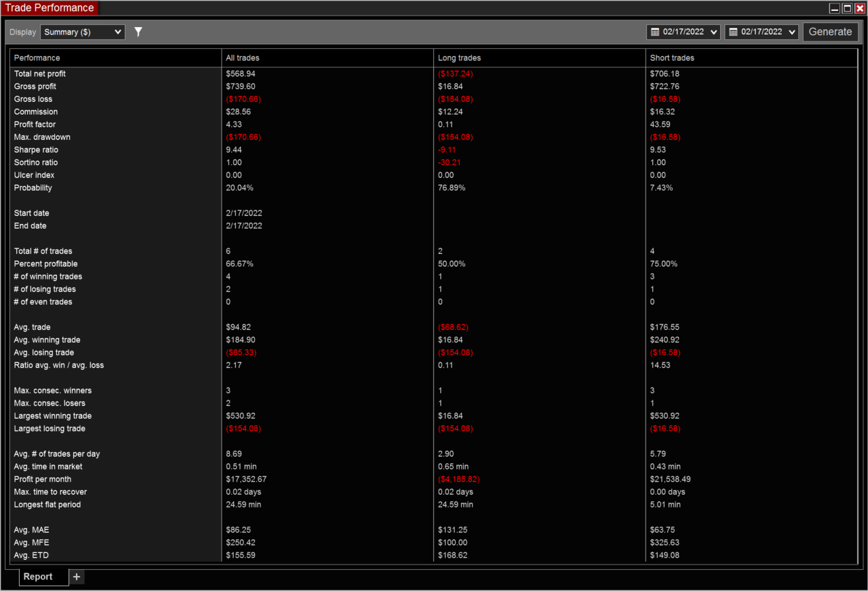Close the Trade Performance window
Image resolution: width=868 pixels, height=591 pixels.
click(860, 8)
